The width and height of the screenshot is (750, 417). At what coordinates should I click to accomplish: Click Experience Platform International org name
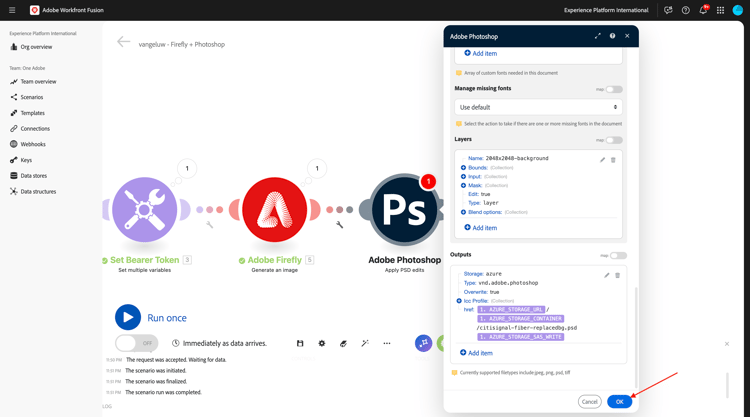pyautogui.click(x=606, y=10)
